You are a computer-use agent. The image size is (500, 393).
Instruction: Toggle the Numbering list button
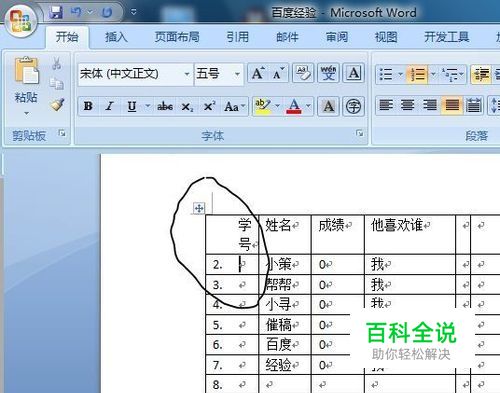(x=417, y=74)
